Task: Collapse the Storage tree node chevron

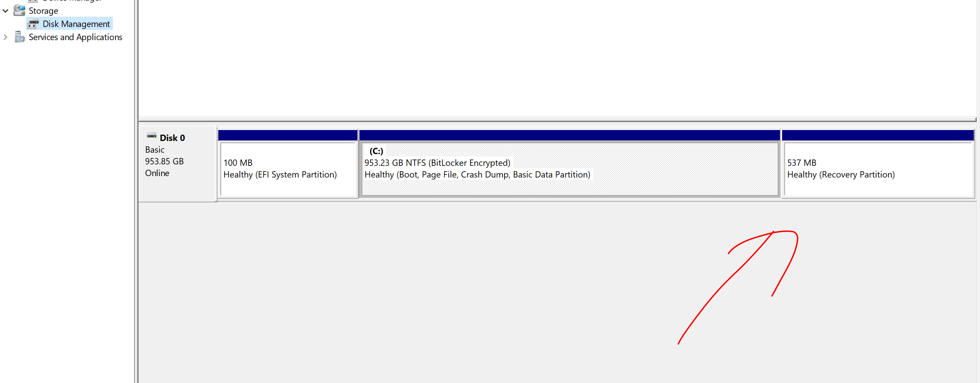Action: point(6,11)
